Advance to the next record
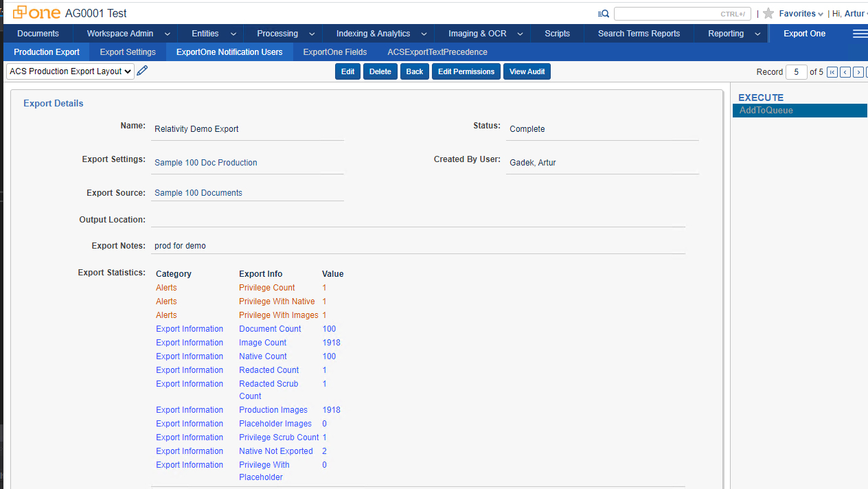868x489 pixels. 858,71
